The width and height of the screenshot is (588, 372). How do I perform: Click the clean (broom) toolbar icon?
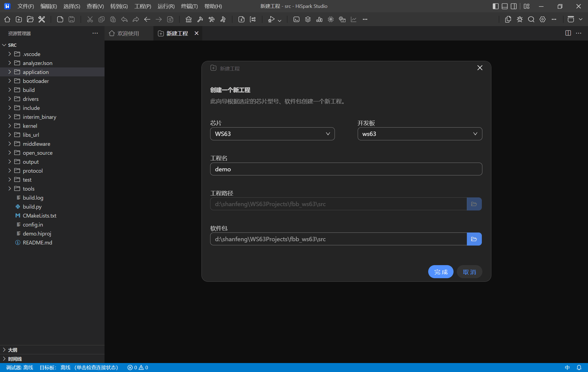pos(188,19)
